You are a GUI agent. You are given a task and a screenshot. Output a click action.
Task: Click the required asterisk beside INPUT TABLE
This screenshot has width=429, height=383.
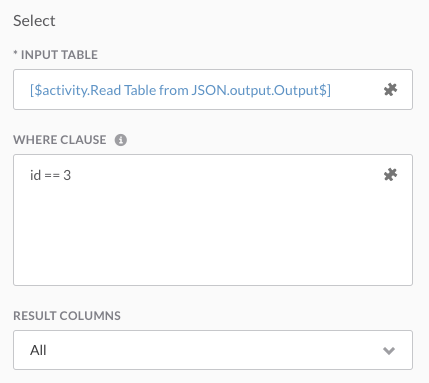pos(15,53)
